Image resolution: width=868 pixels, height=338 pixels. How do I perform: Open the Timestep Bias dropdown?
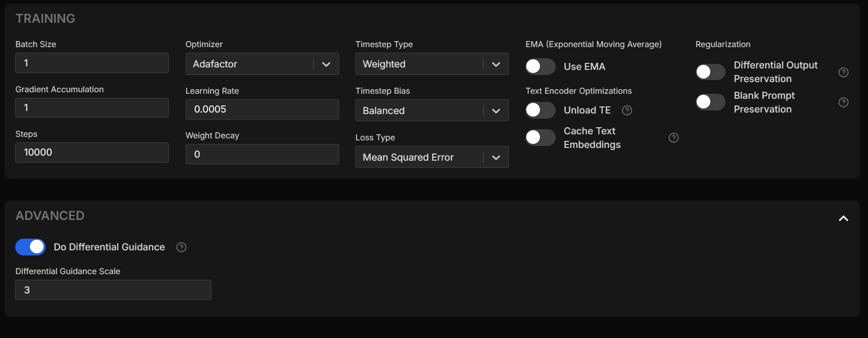[x=432, y=111]
